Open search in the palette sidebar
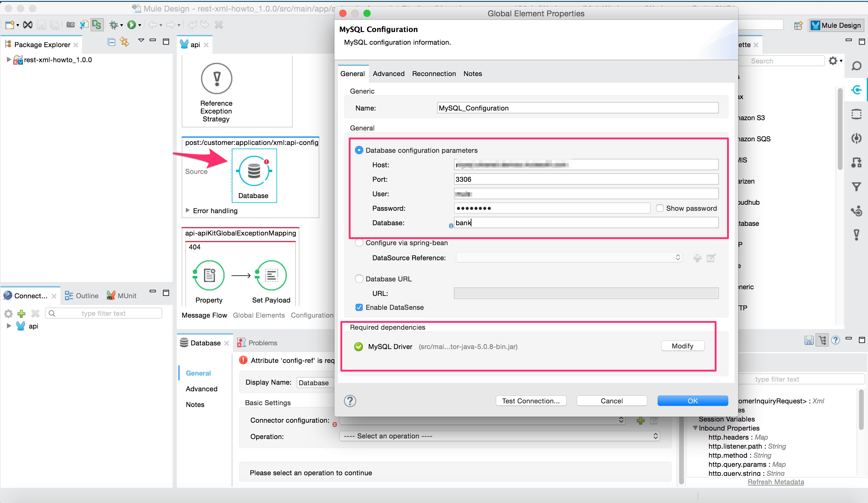 857,66
